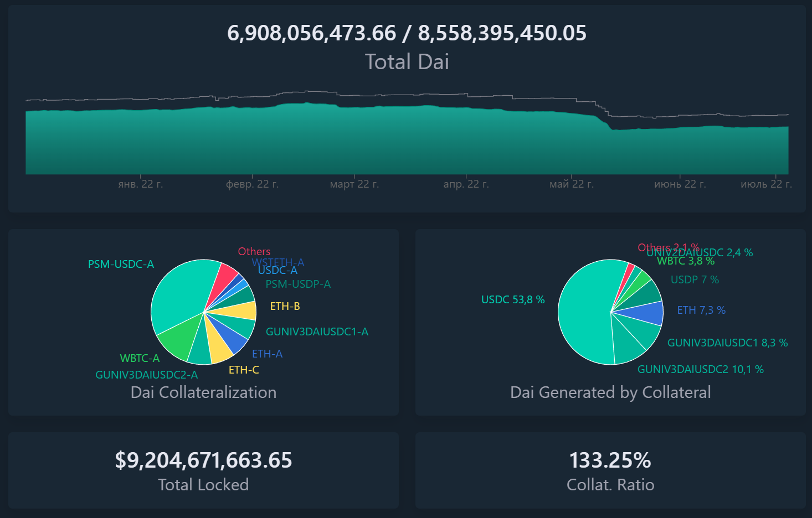Click the USDC 53,8 % label

[513, 299]
